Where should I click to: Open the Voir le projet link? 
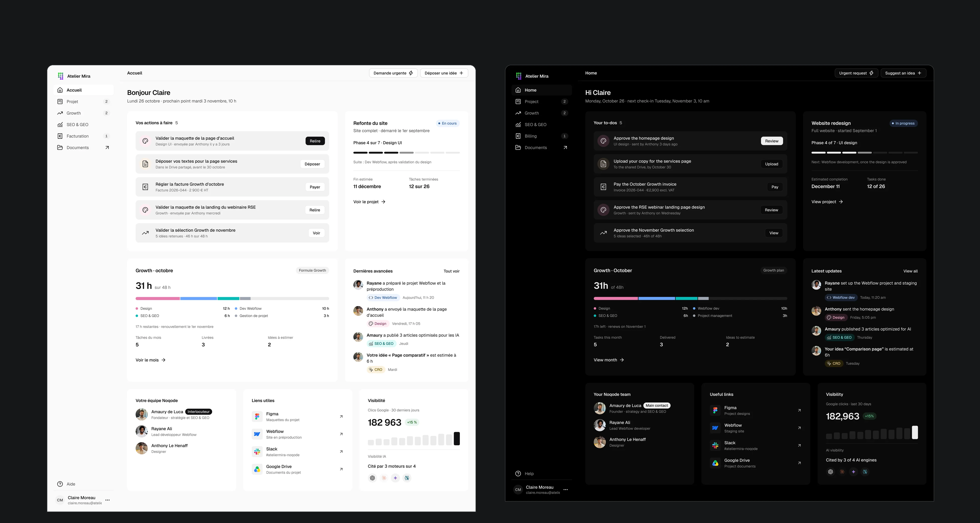pos(369,202)
